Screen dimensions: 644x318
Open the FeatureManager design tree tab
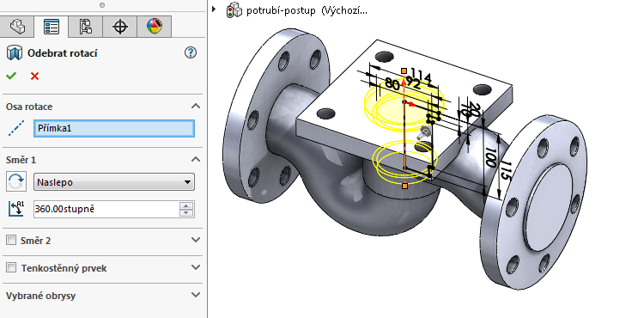click(x=17, y=28)
